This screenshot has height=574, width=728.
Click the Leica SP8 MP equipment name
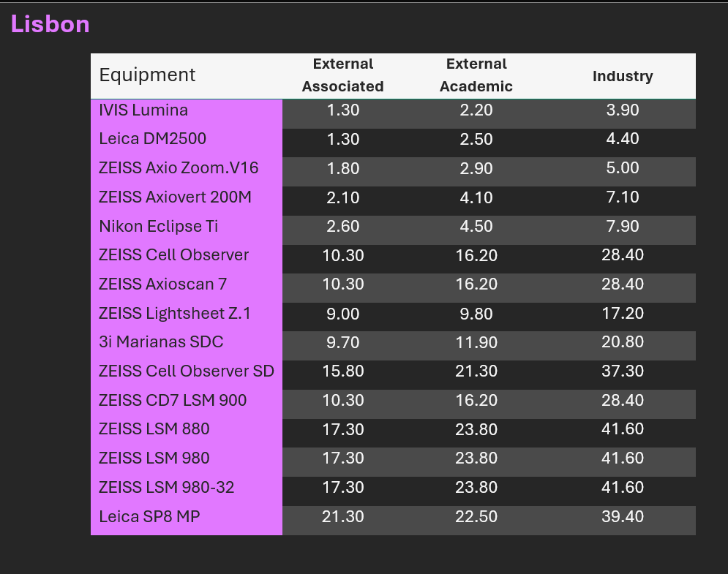149,517
